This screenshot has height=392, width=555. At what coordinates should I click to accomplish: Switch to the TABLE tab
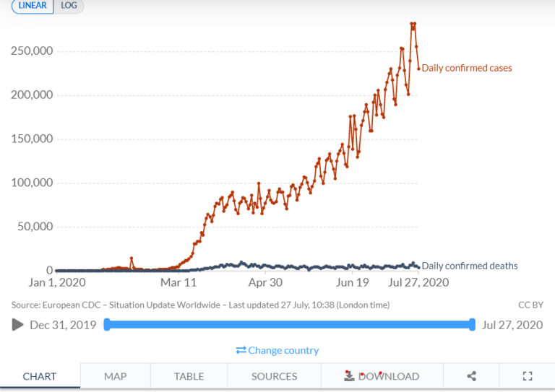coord(189,376)
